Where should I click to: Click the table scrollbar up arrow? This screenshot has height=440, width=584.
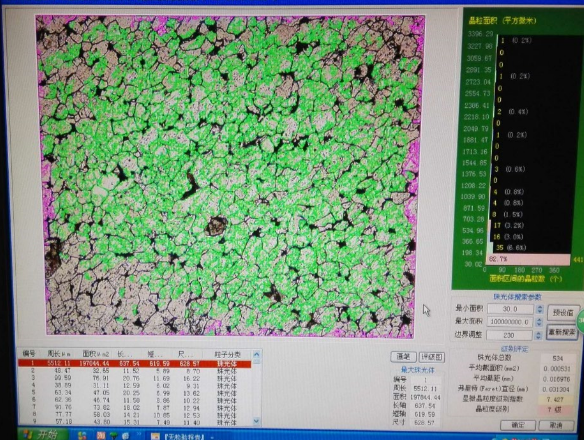tap(256, 354)
